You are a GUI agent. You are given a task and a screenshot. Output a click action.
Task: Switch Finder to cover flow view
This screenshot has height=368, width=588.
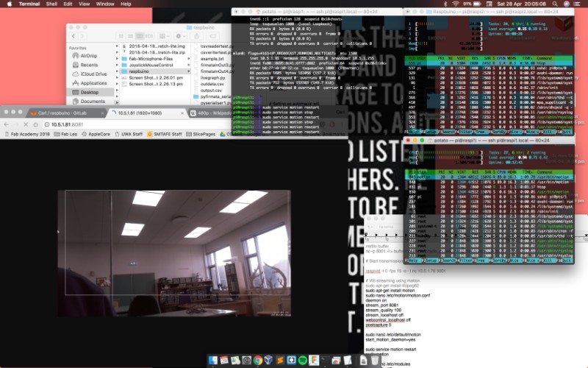(x=149, y=36)
